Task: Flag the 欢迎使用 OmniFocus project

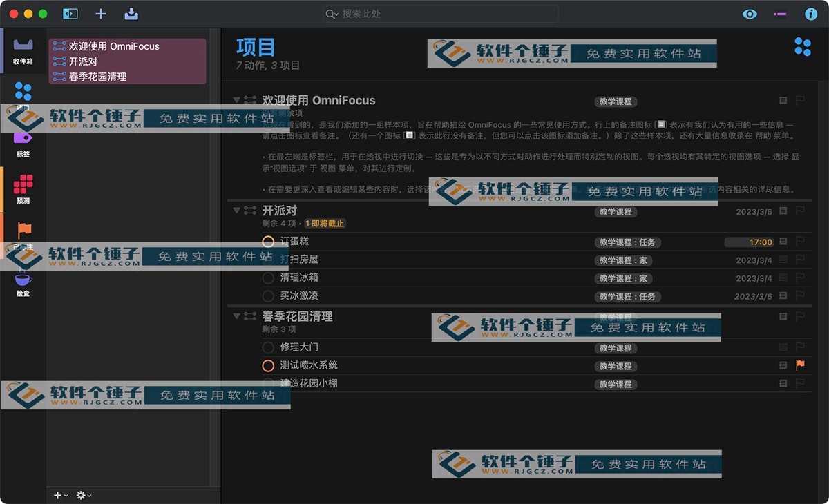Action: [800, 101]
